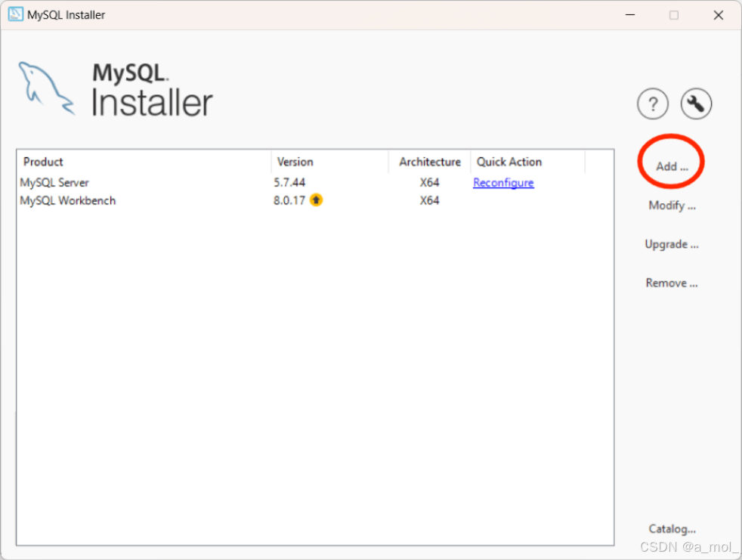
Task: Click the Add ... button
Action: [x=672, y=166]
